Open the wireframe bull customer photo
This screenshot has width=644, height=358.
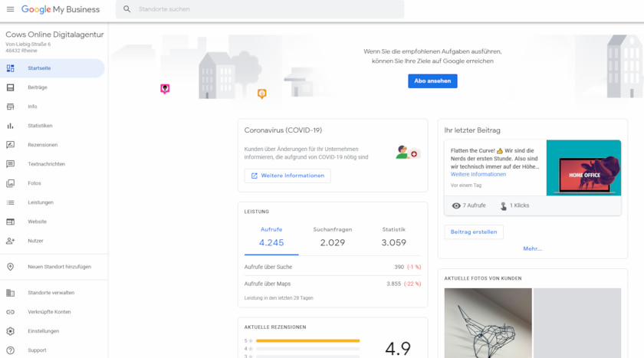pos(488,323)
